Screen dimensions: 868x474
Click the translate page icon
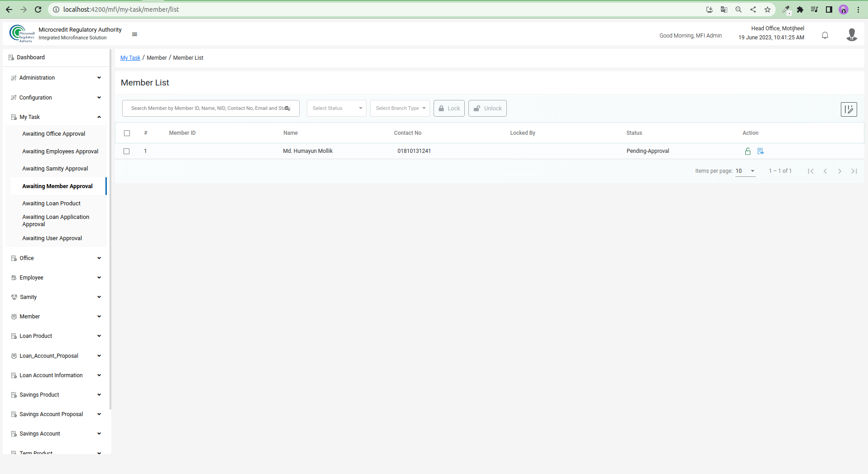724,9
